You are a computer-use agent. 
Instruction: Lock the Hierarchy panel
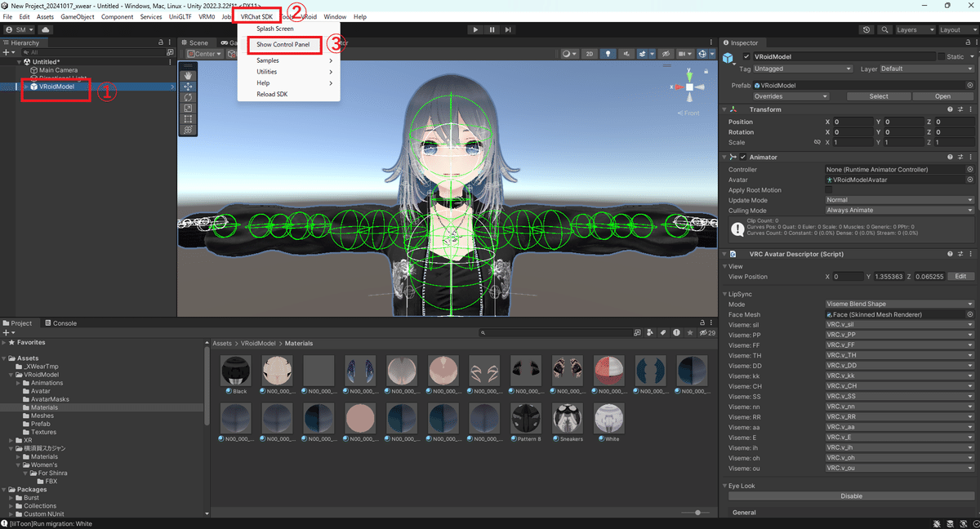coord(160,42)
